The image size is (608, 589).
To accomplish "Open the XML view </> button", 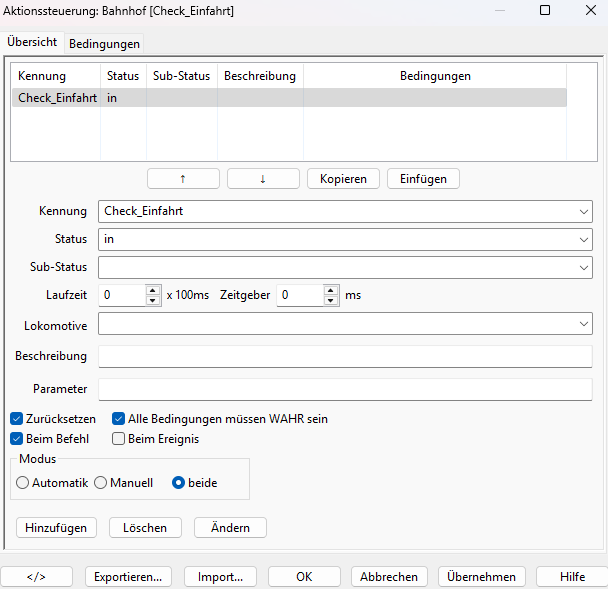I will point(36,577).
